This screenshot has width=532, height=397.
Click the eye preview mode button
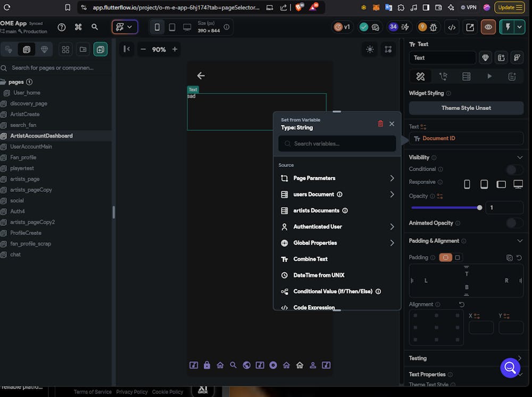pyautogui.click(x=488, y=27)
